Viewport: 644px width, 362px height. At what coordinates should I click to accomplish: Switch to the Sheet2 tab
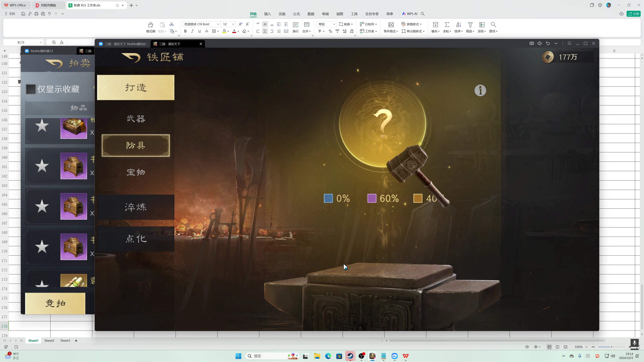[49, 341]
